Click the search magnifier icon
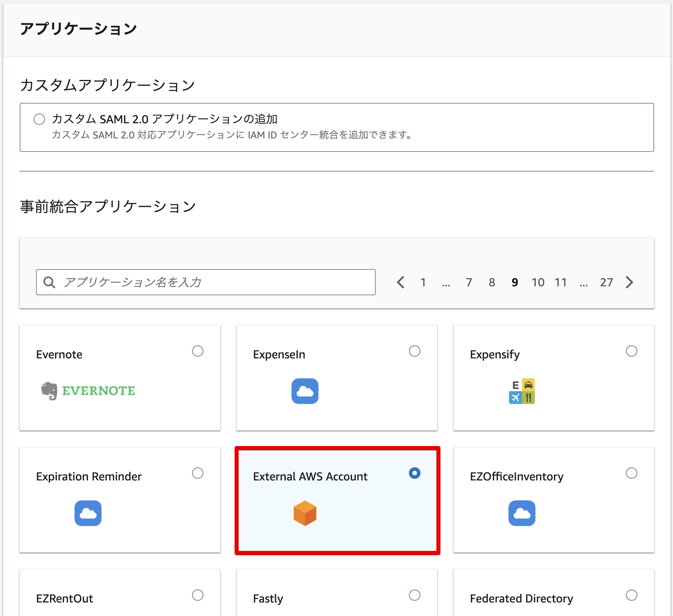This screenshot has width=673, height=616. (x=50, y=282)
